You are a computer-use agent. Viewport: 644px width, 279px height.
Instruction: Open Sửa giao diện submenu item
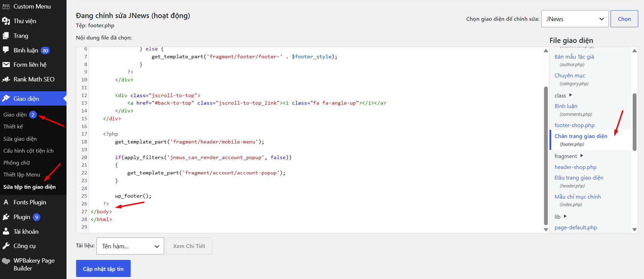(x=20, y=139)
